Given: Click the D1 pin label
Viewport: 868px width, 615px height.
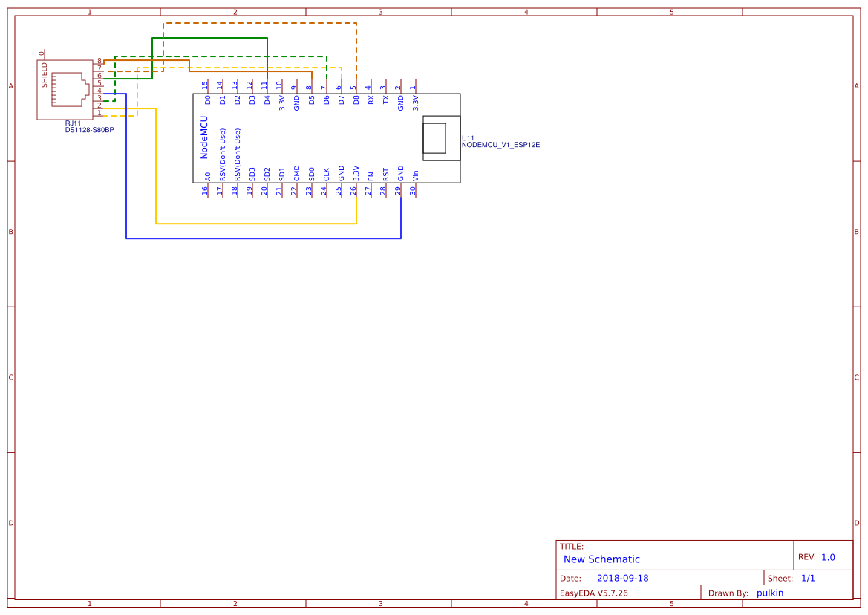Looking at the screenshot, I should click(223, 100).
